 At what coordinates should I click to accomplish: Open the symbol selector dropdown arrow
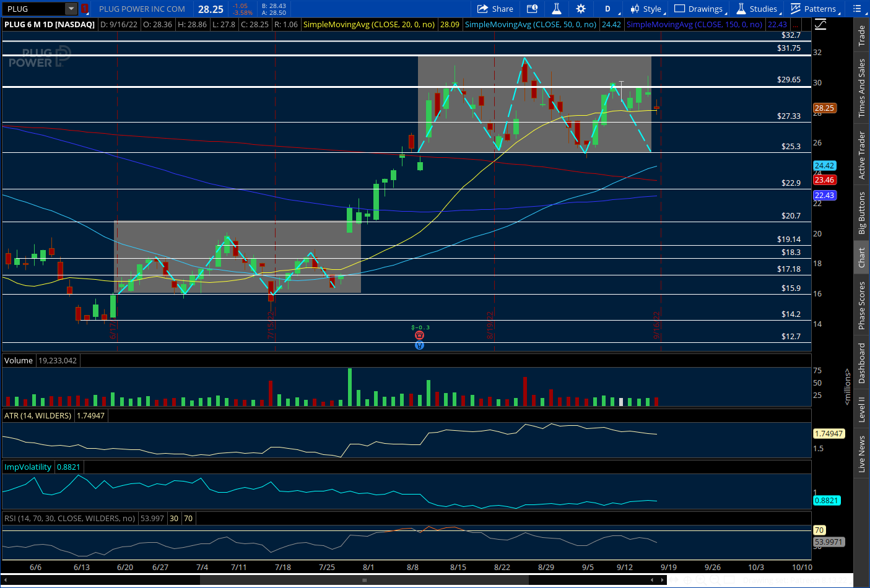pyautogui.click(x=71, y=9)
